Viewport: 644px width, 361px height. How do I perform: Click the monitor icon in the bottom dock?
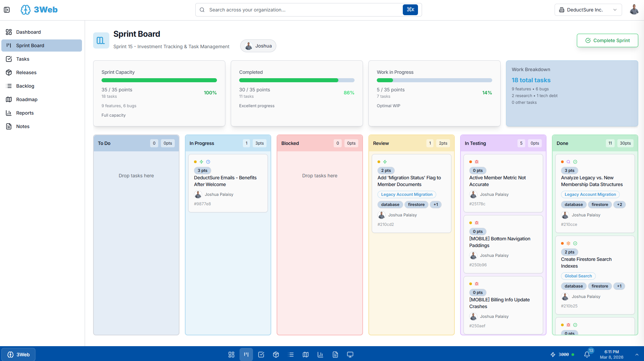pyautogui.click(x=350, y=354)
